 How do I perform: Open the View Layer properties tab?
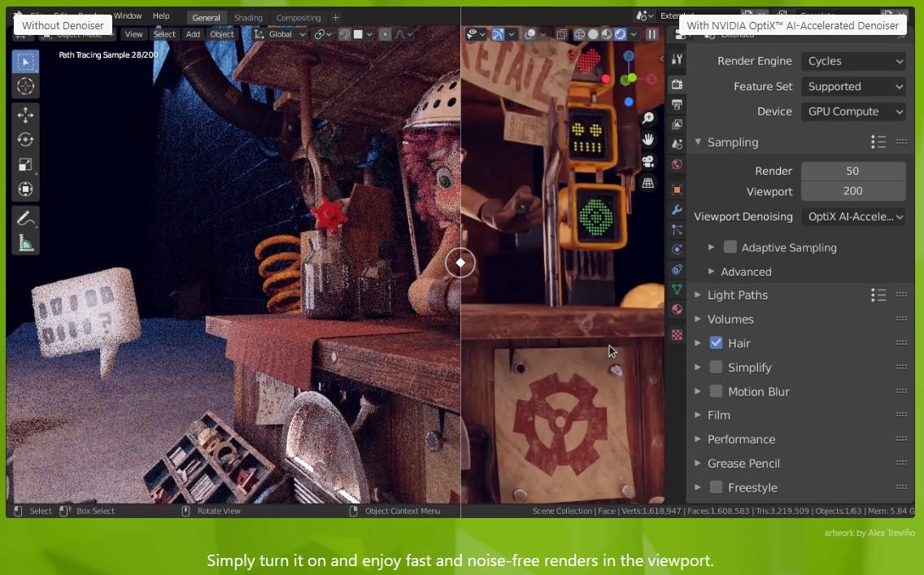click(x=677, y=124)
